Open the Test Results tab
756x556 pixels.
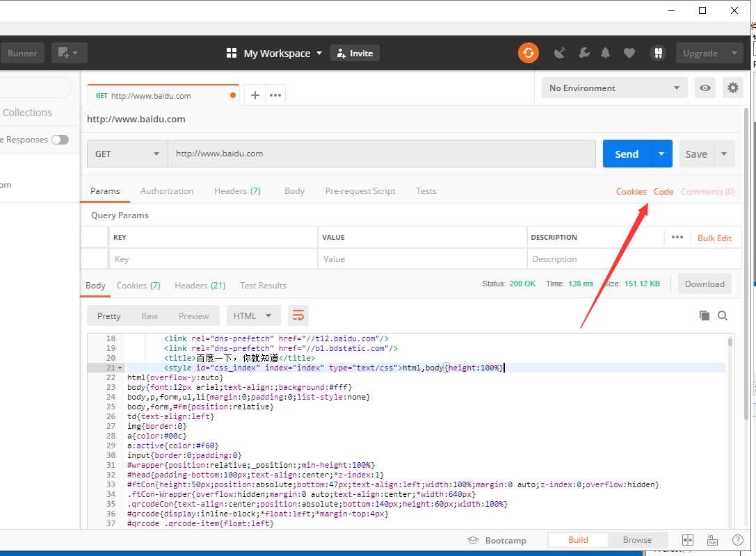tap(264, 285)
